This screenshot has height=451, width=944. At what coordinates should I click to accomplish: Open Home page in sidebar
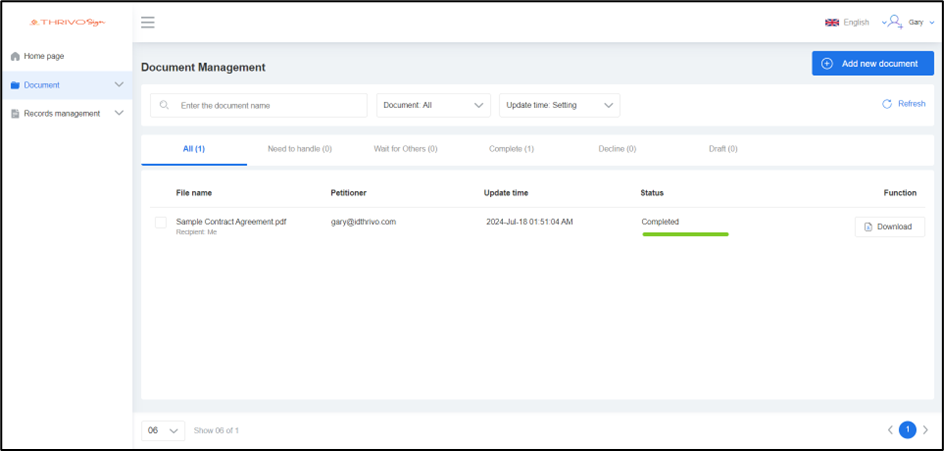coord(44,56)
